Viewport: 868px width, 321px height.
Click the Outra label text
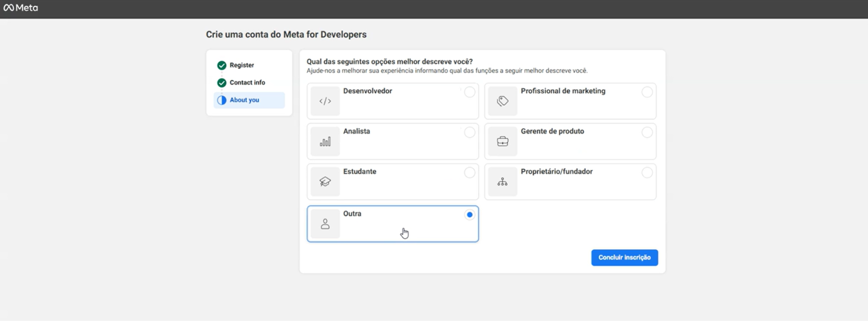tap(352, 213)
